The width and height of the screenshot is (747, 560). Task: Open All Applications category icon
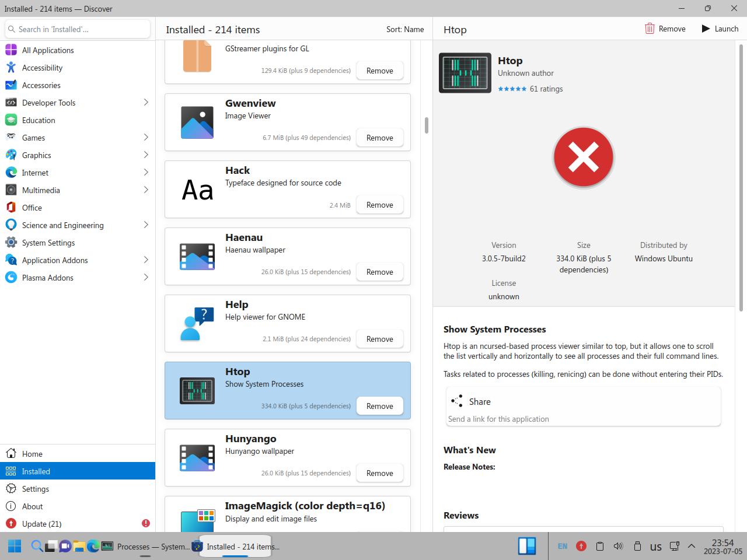(11, 50)
